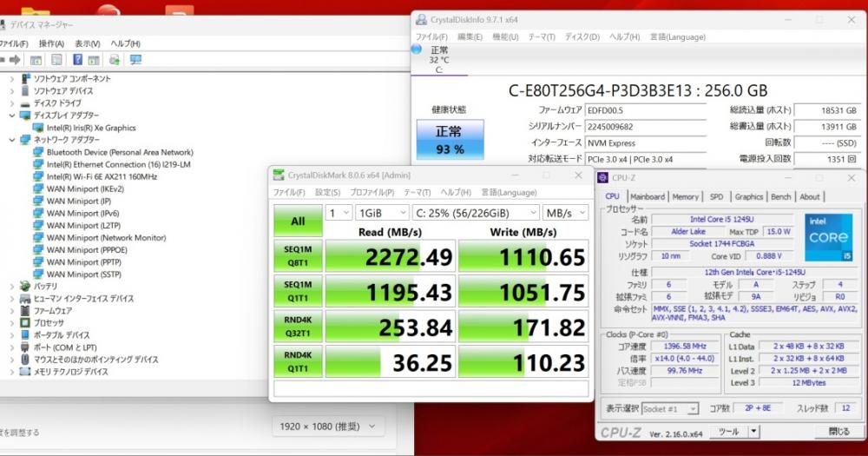Click the serial number field 2245009682
Image resolution: width=868 pixels, height=456 pixels.
tap(646, 127)
